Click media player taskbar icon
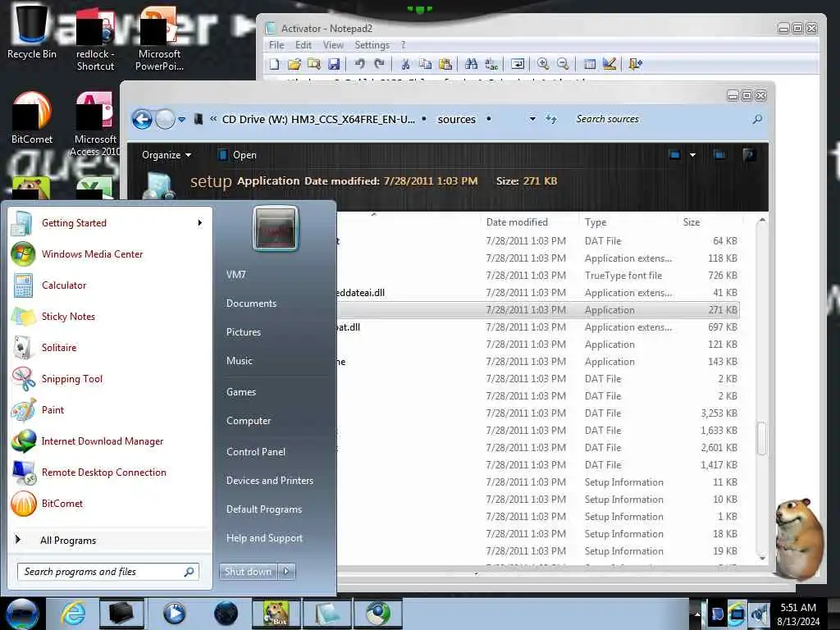Image resolution: width=840 pixels, height=630 pixels. pyautogui.click(x=174, y=614)
